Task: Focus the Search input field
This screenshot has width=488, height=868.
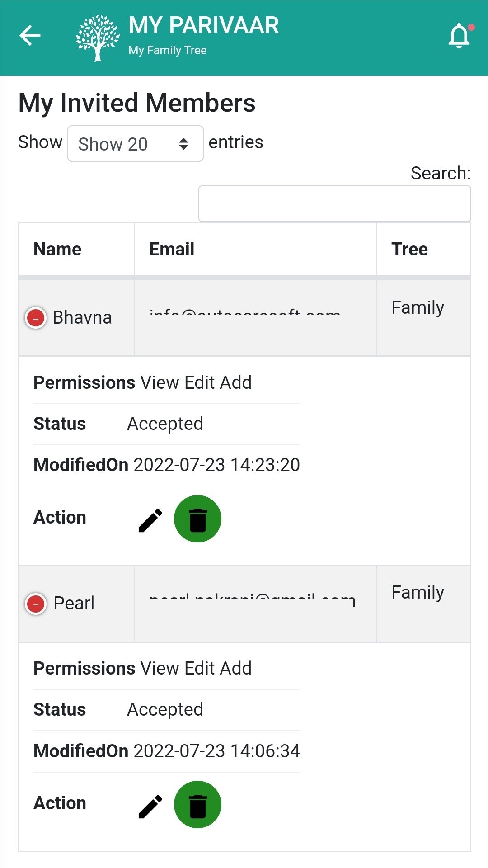Action: (x=334, y=204)
